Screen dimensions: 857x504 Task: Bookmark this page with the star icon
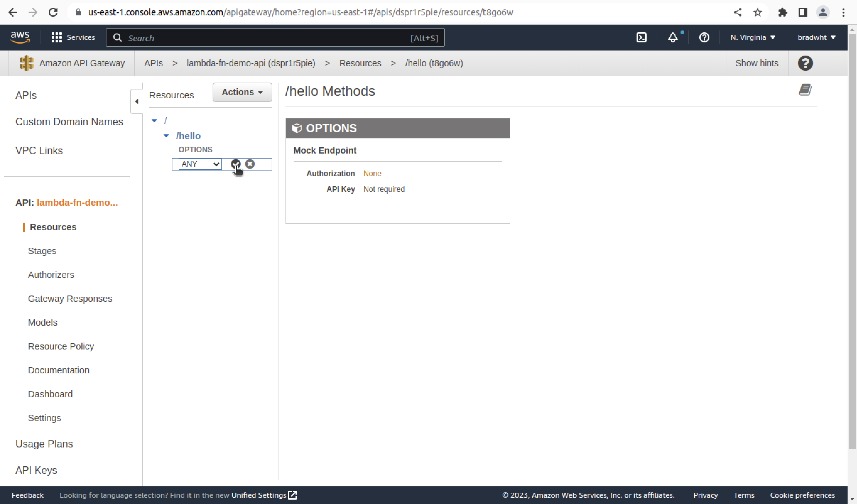pyautogui.click(x=758, y=12)
